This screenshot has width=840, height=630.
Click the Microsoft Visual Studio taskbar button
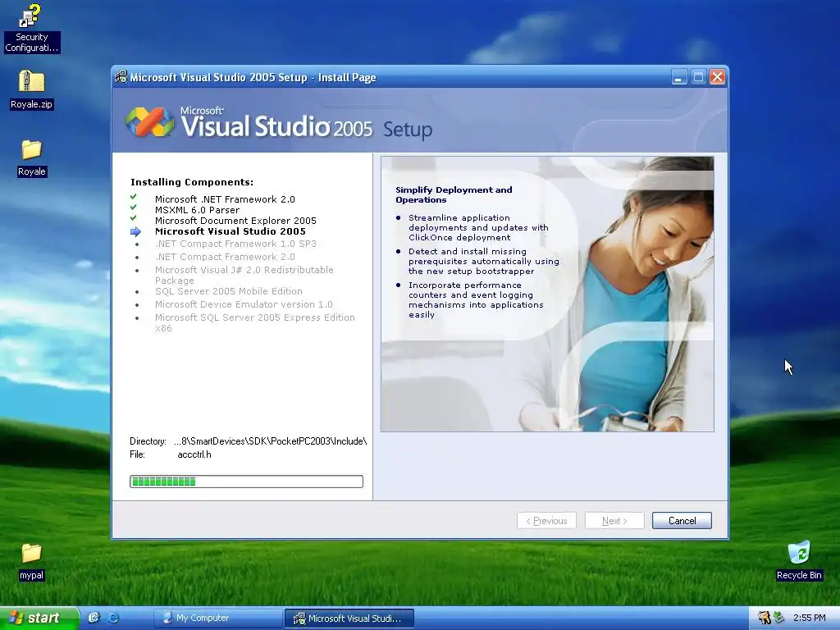[349, 619]
